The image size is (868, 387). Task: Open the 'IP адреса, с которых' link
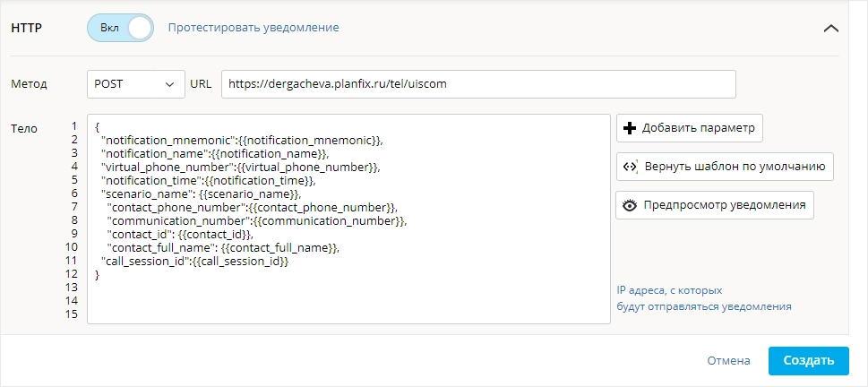[x=669, y=290]
